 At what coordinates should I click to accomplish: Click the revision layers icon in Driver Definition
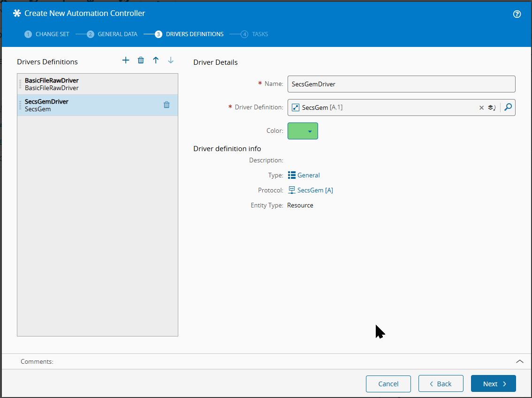491,107
